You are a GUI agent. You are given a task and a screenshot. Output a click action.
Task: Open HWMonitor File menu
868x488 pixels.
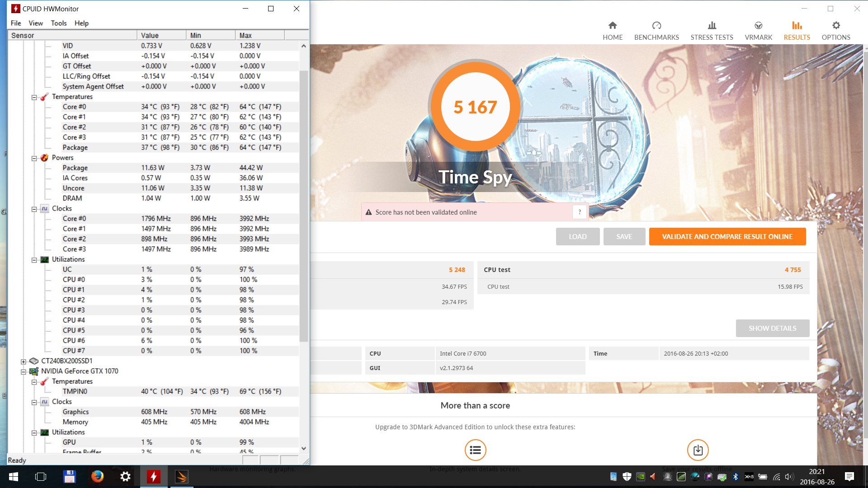click(x=16, y=23)
